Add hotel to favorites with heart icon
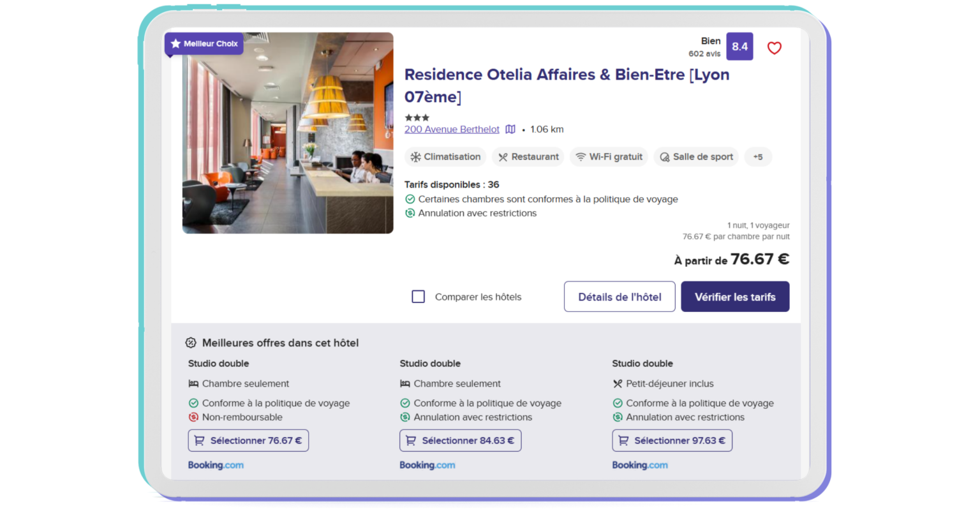 [x=774, y=48]
